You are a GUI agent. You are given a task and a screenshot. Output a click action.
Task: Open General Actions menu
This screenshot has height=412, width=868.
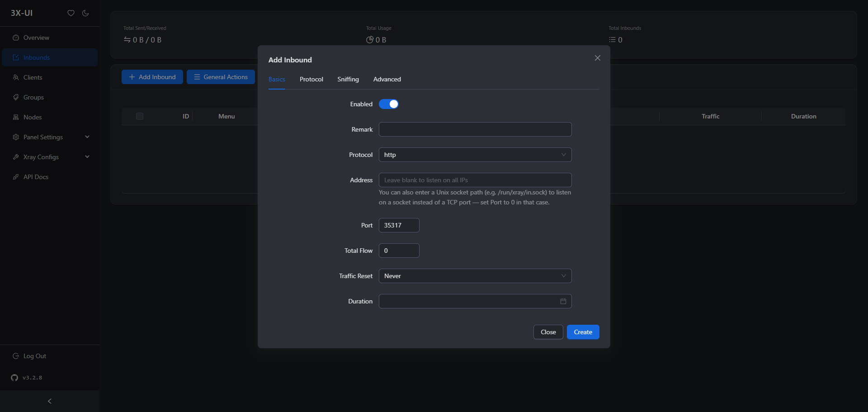pos(221,77)
